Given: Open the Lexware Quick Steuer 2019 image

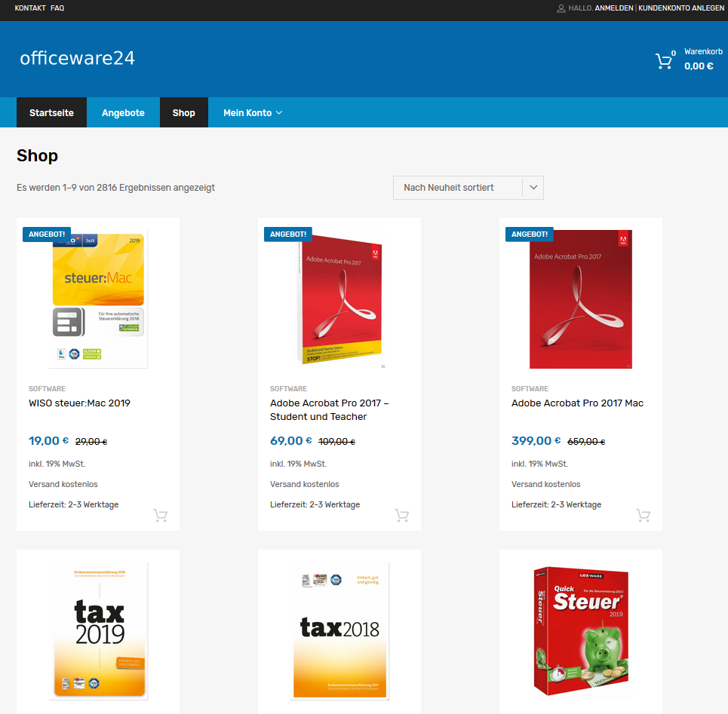Looking at the screenshot, I should 581,631.
